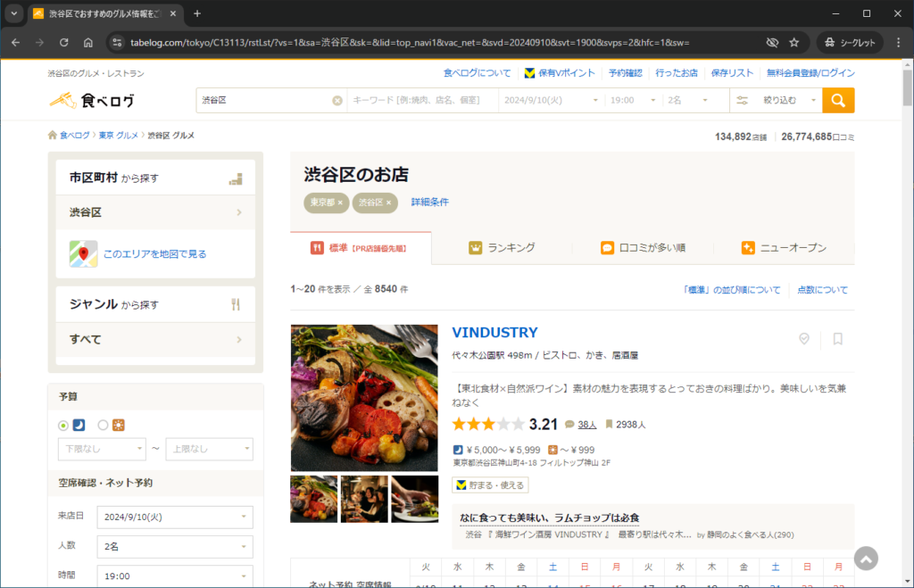Click the keyword search input field
Viewport: 914px width, 588px height.
(x=423, y=101)
